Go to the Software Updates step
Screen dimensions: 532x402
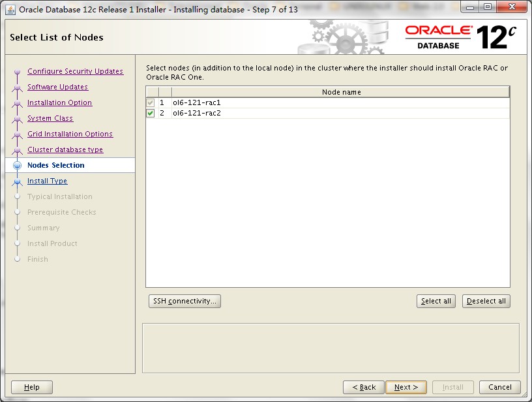(57, 87)
